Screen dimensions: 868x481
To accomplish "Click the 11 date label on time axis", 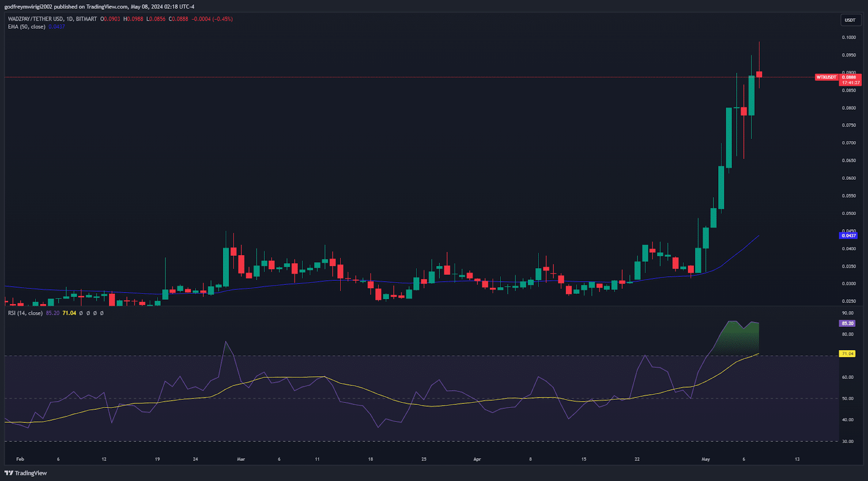I will point(317,459).
